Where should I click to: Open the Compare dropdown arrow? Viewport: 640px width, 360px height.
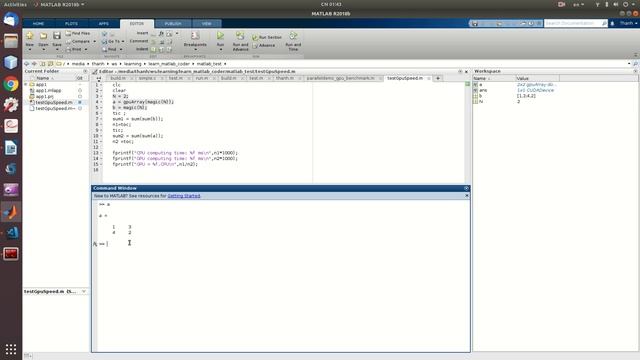[x=95, y=41]
